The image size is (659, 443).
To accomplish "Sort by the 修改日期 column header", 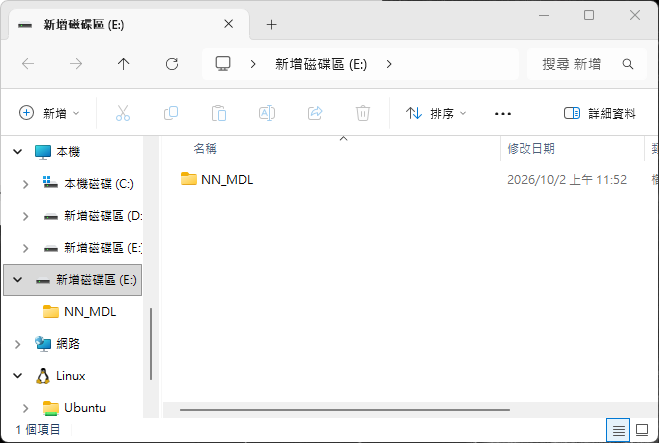I will coord(531,149).
